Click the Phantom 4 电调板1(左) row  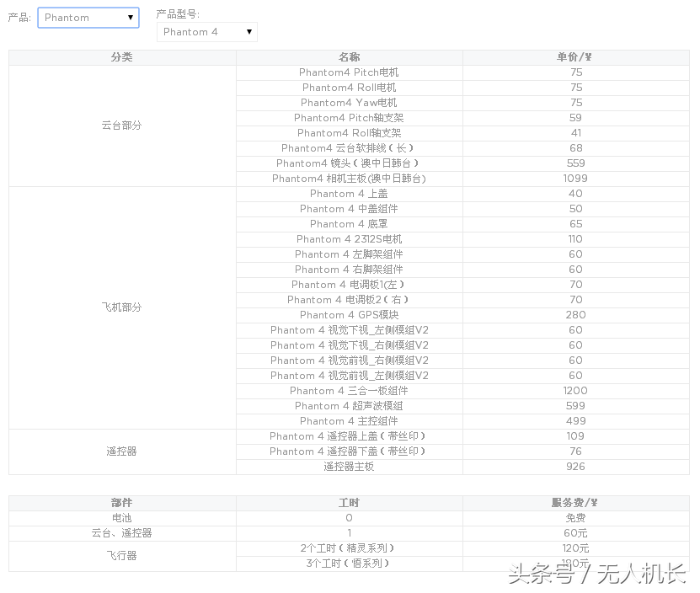click(349, 285)
